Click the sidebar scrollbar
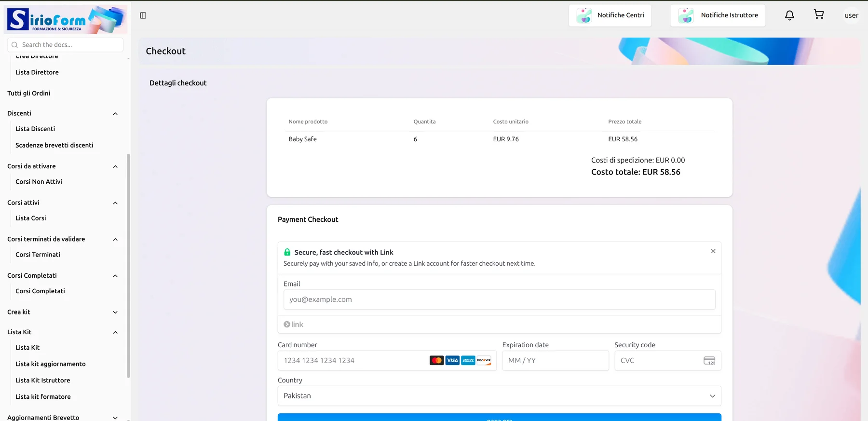868x421 pixels. point(128,266)
